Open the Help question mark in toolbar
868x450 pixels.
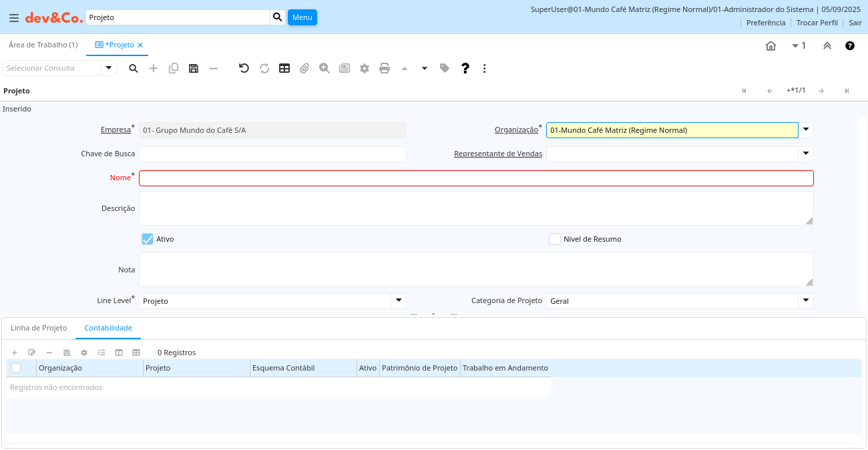(465, 68)
